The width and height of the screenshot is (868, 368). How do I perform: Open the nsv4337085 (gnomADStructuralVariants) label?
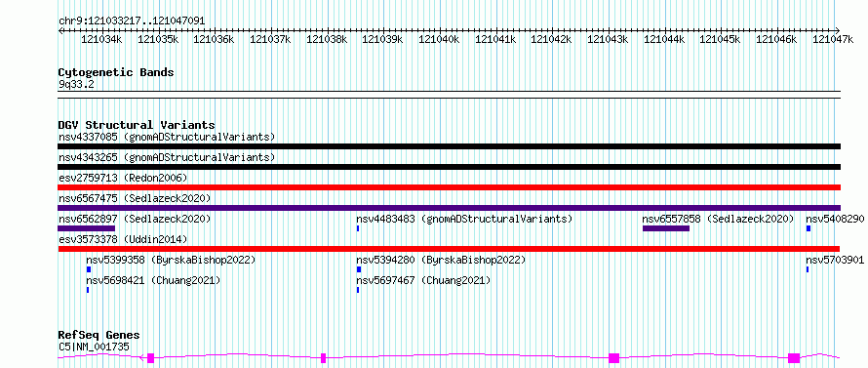(167, 137)
